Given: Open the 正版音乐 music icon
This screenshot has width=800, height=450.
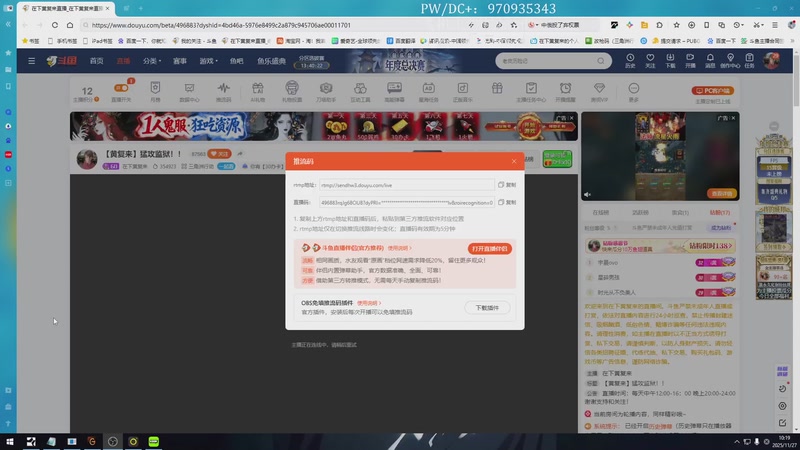Looking at the screenshot, I should (x=463, y=91).
